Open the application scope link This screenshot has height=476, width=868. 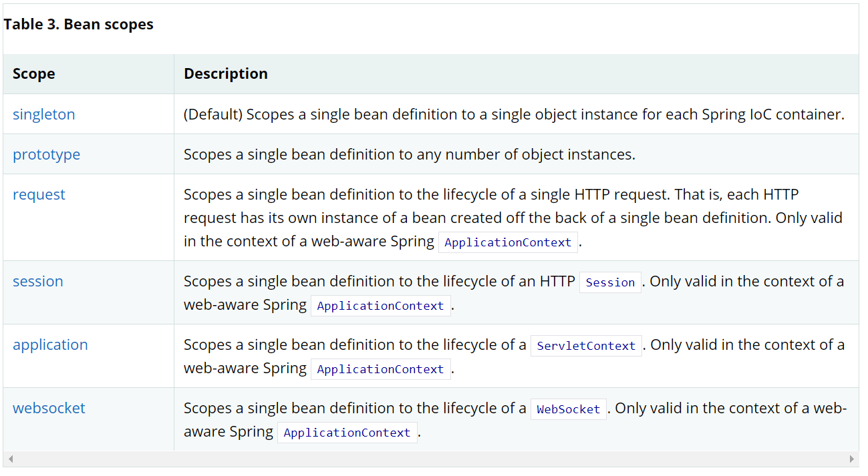click(50, 344)
